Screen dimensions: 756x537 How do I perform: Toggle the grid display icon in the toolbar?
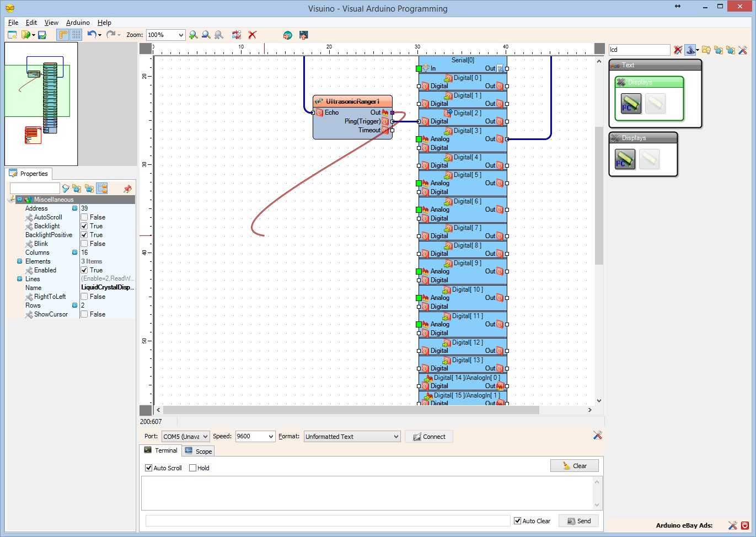click(x=75, y=35)
